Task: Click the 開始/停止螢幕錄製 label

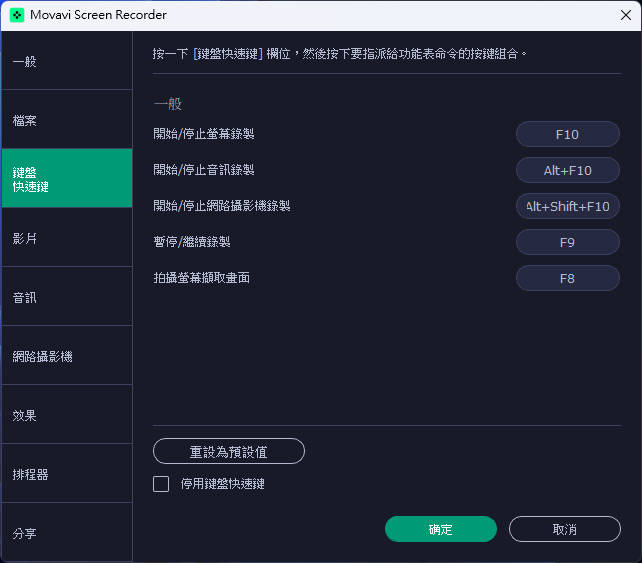Action: tap(204, 133)
